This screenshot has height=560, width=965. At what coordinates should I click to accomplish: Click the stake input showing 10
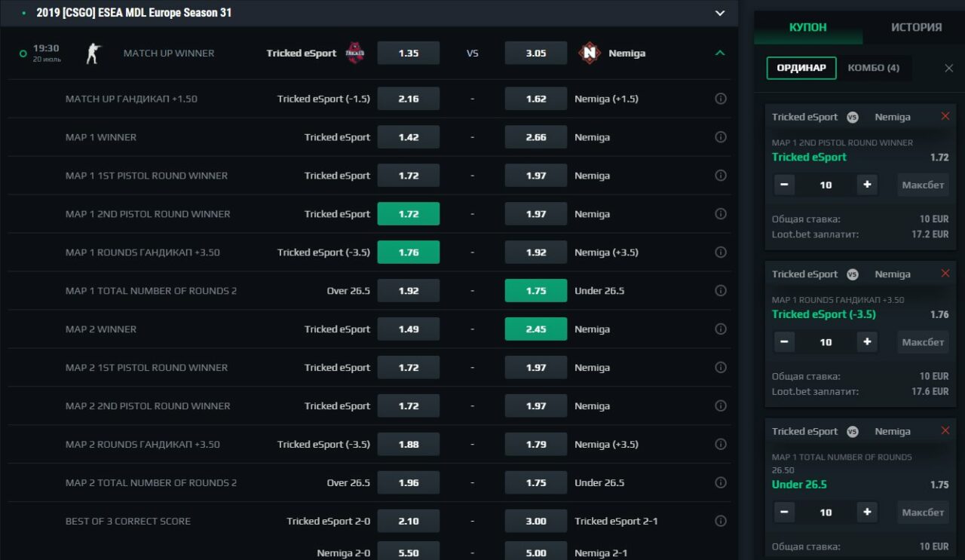coord(826,185)
